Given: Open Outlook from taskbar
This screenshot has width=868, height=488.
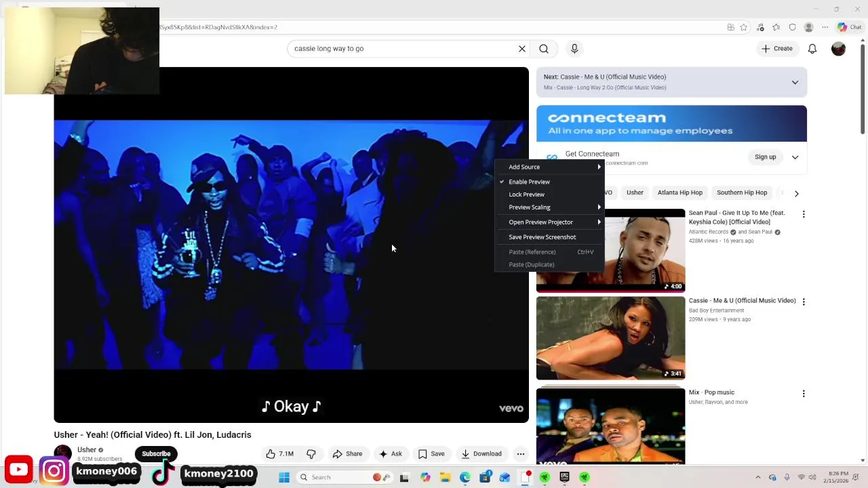Looking at the screenshot, I should pos(505,477).
